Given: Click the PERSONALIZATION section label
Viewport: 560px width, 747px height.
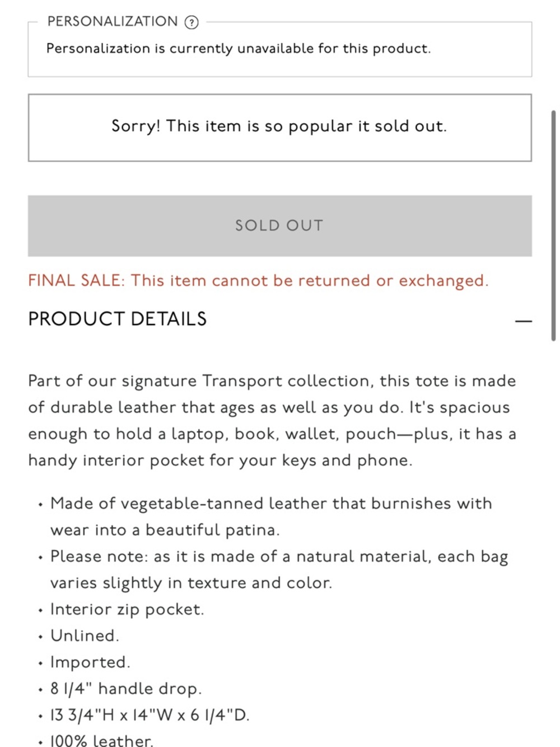Looking at the screenshot, I should click(112, 21).
